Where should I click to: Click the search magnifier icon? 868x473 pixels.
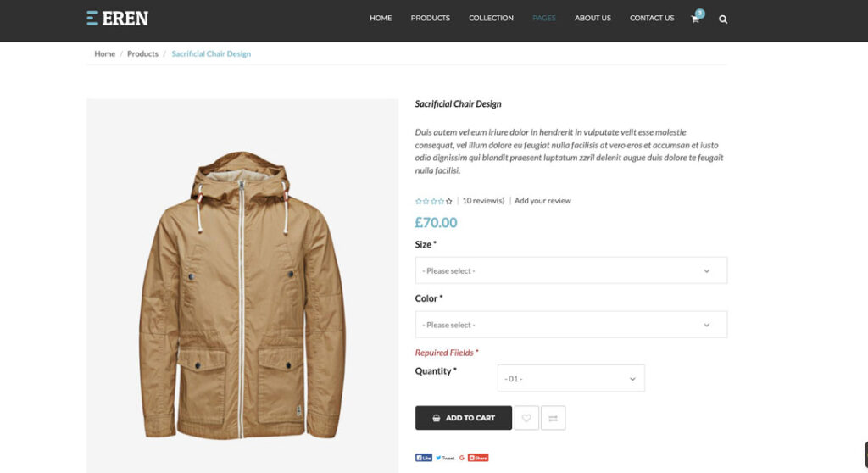pyautogui.click(x=723, y=19)
